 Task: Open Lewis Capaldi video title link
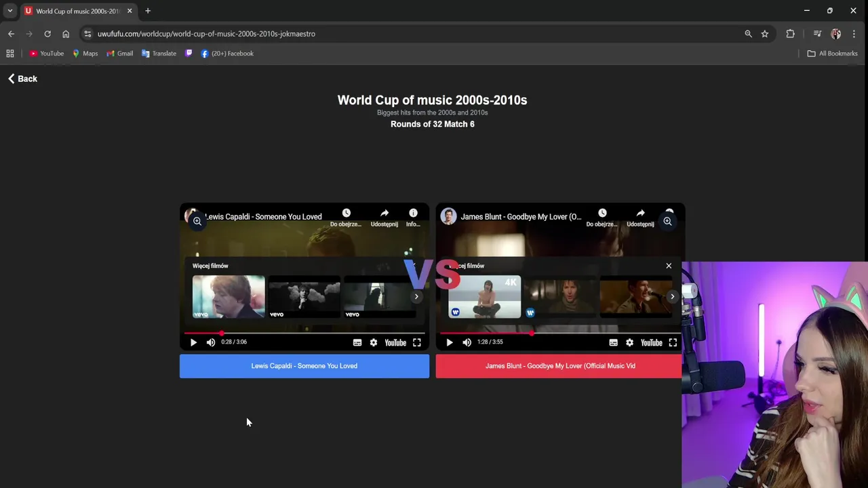click(x=263, y=217)
